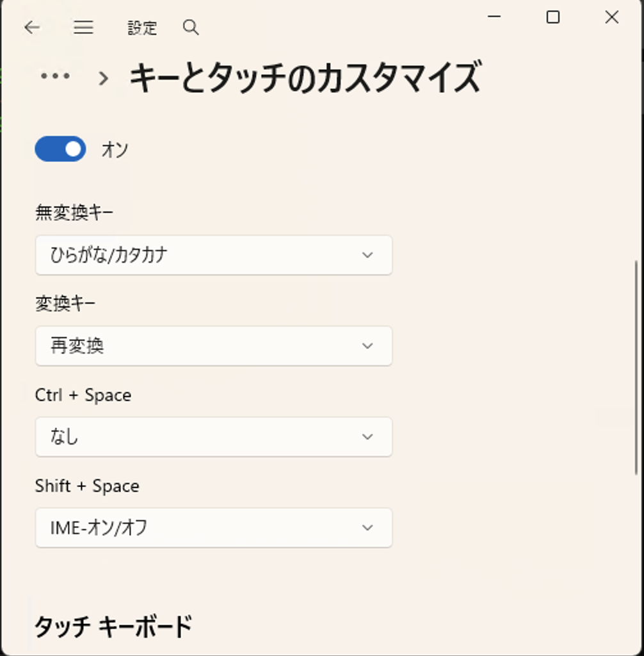The image size is (644, 656).
Task: Open the Shift + Space dropdown
Action: (214, 528)
